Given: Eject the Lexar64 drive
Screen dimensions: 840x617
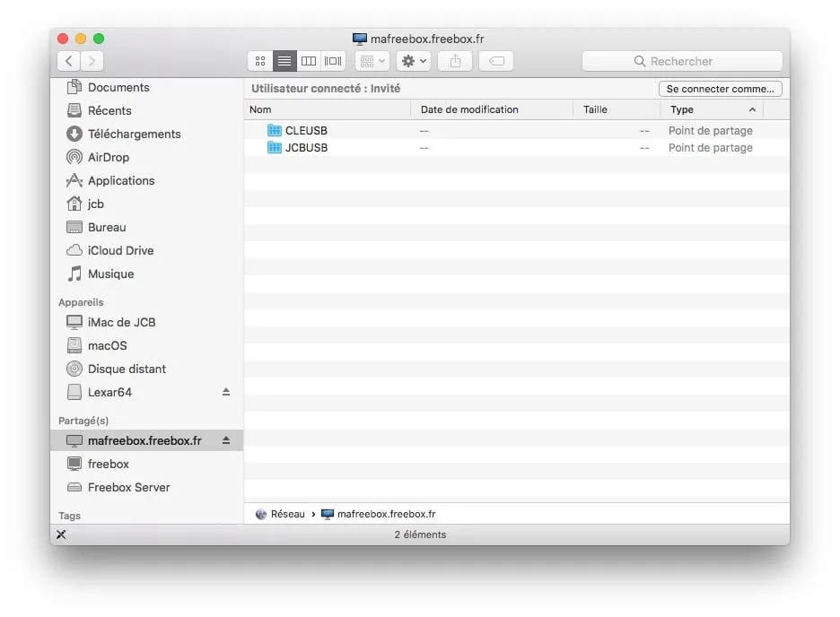Looking at the screenshot, I should click(226, 392).
